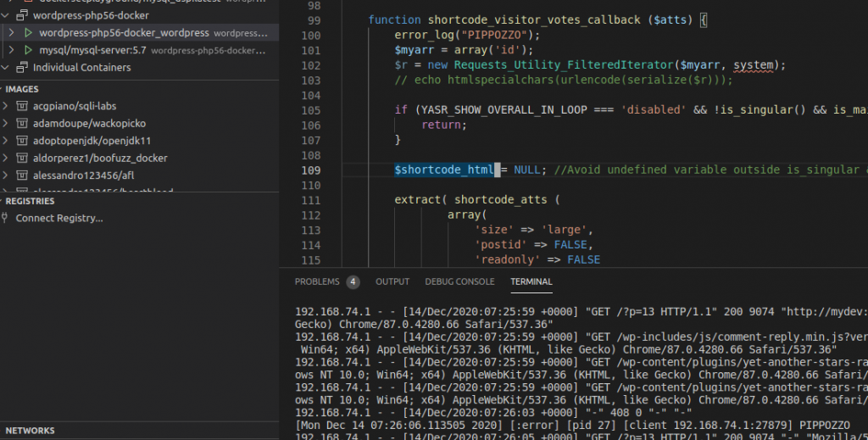Expand the adamdoupe/wackopicko image
The height and width of the screenshot is (440, 868).
(x=5, y=123)
